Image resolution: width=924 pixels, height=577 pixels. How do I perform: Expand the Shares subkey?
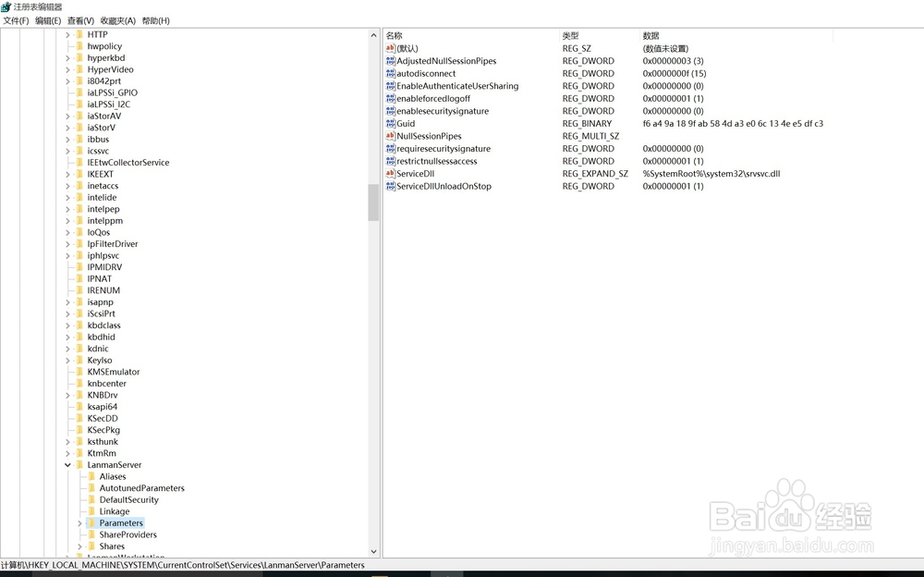(79, 546)
